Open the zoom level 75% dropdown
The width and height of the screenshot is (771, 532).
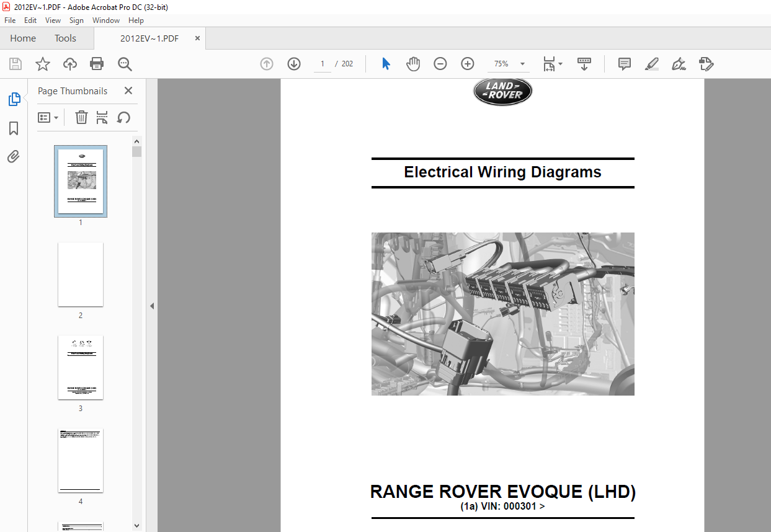pyautogui.click(x=522, y=64)
